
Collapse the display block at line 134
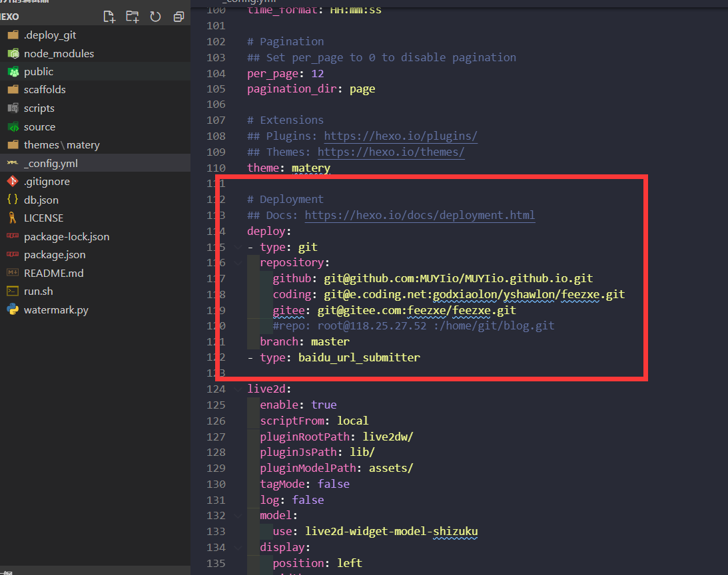coord(238,548)
